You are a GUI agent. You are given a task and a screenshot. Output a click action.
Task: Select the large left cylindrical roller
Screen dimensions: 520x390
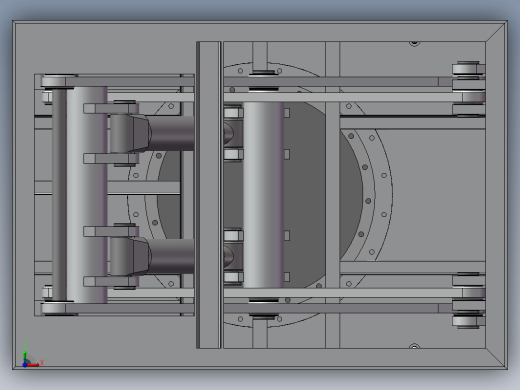87,194
